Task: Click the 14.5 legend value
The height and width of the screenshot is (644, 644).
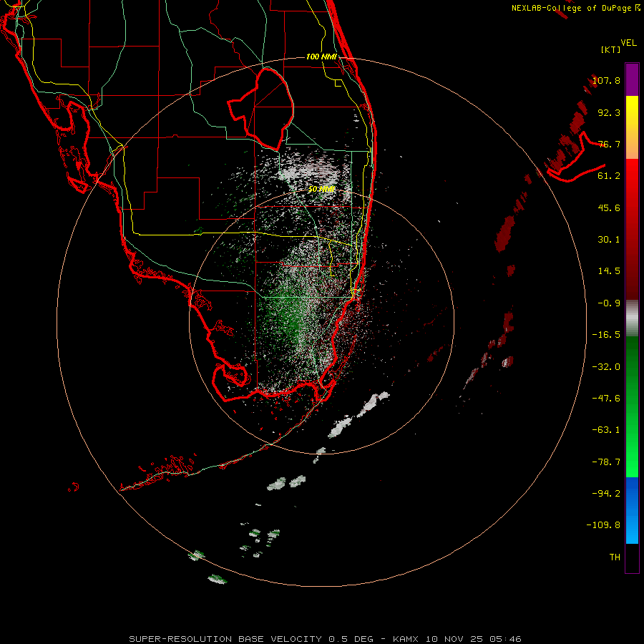Action: click(609, 271)
